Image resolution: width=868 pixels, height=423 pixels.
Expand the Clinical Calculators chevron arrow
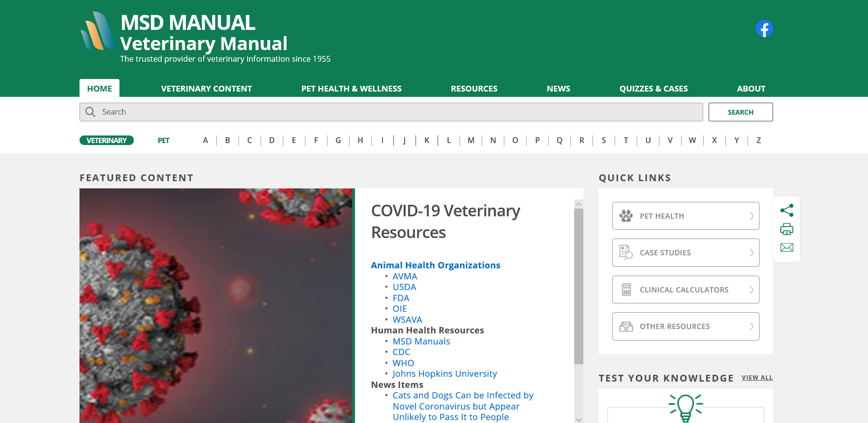(751, 290)
